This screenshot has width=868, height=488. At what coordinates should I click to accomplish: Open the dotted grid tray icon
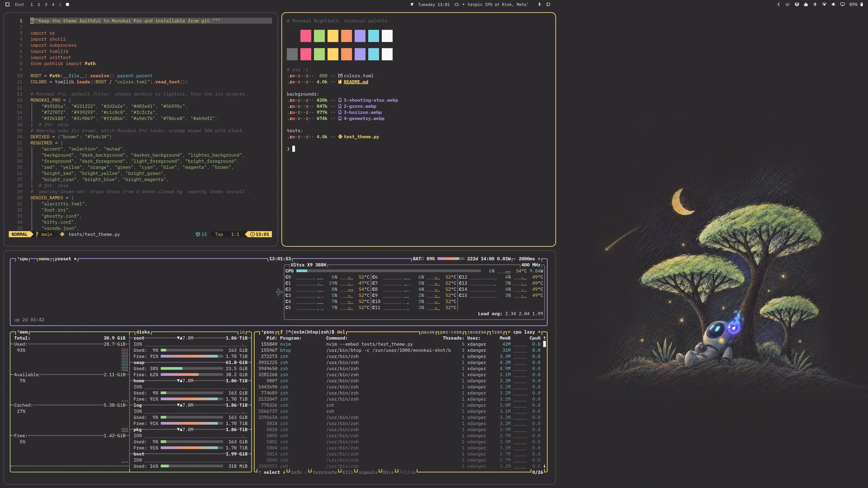pos(787,5)
